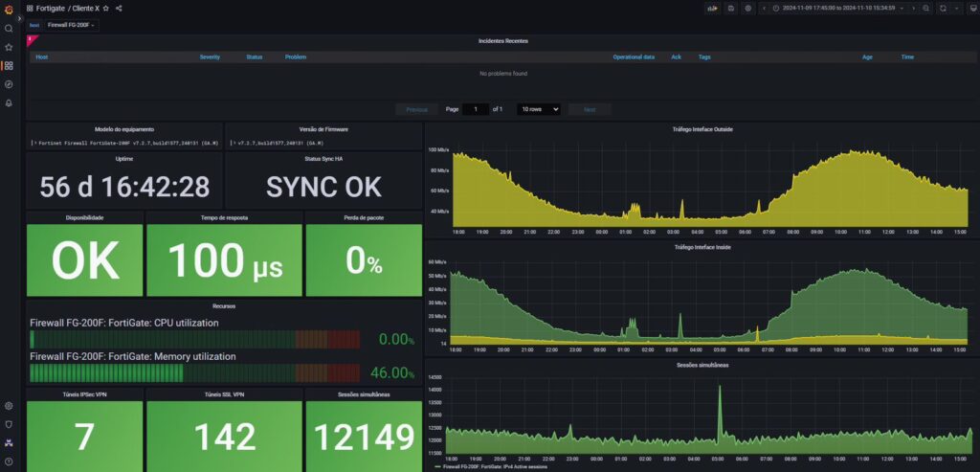Open the refresh interval dropdown
The height and width of the screenshot is (472, 980).
click(x=956, y=8)
